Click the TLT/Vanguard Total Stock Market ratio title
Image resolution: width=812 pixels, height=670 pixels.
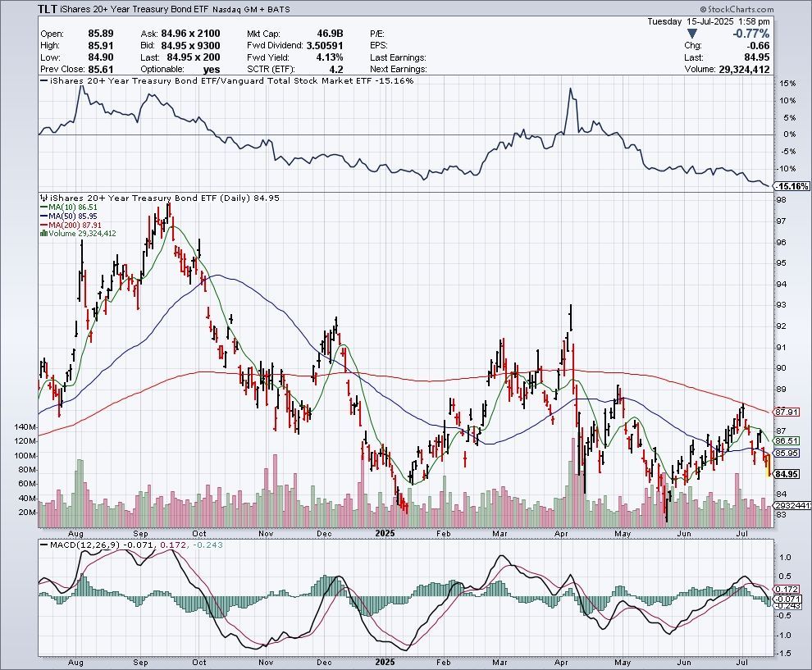(x=231, y=80)
